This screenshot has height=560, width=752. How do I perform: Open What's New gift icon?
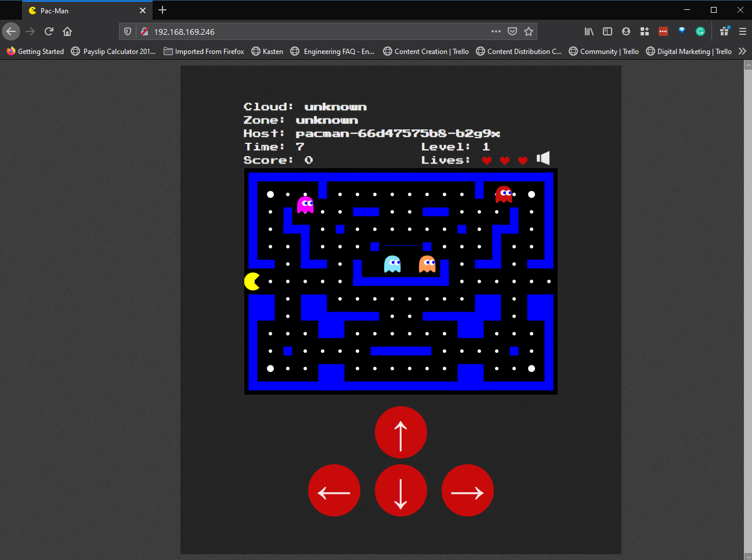coord(724,31)
